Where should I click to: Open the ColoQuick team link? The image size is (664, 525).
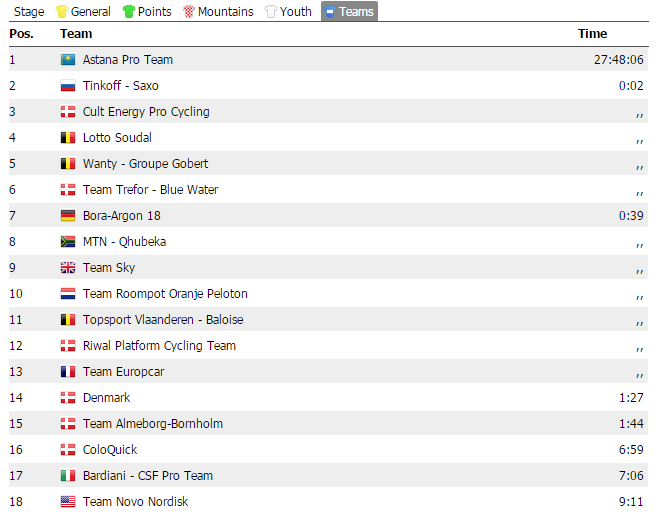[x=110, y=450]
